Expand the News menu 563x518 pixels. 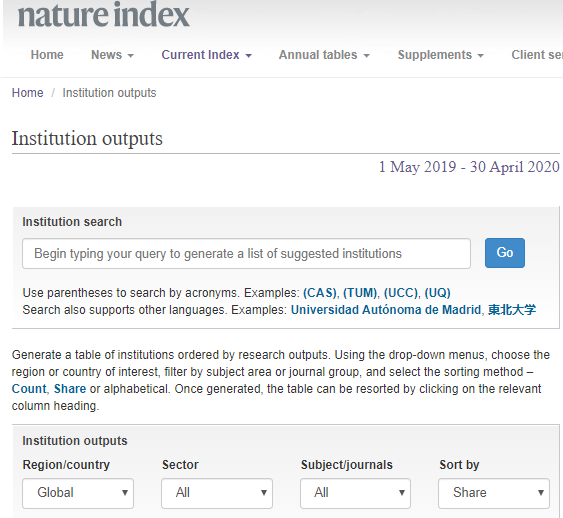click(112, 55)
